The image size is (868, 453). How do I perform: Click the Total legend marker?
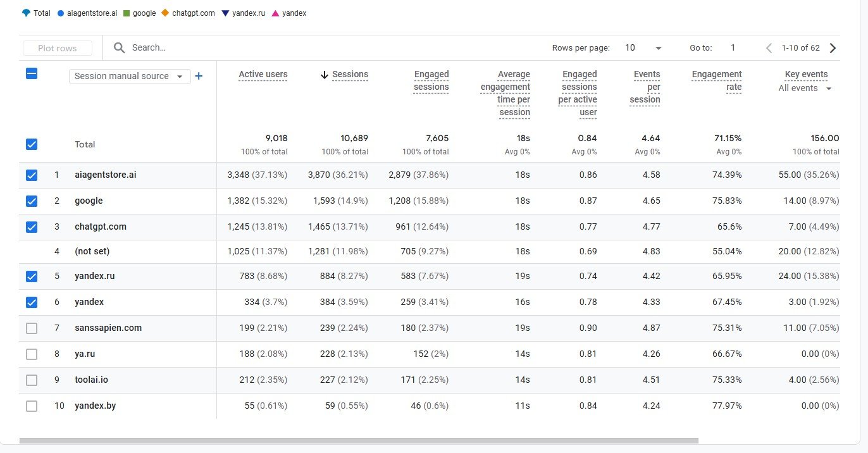[x=26, y=13]
